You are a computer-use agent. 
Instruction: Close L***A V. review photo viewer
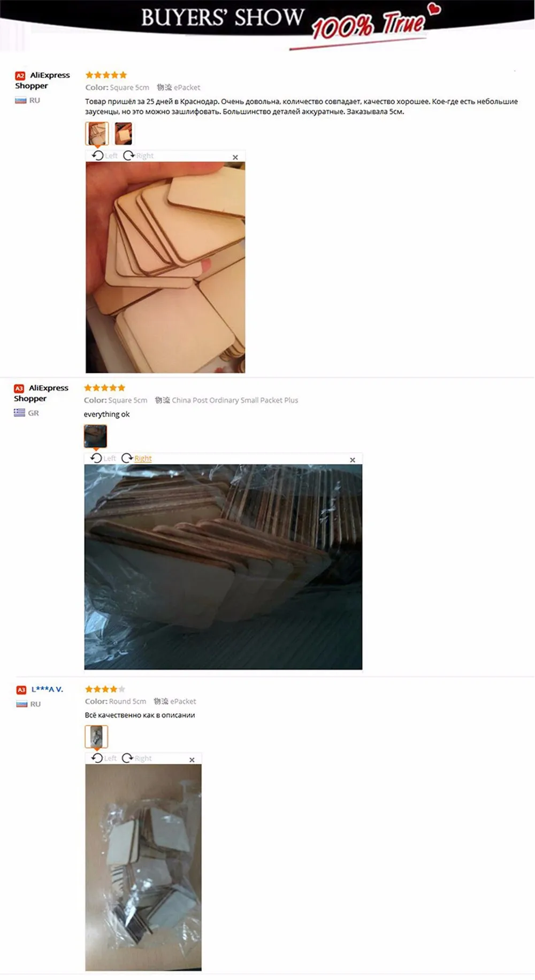(192, 760)
